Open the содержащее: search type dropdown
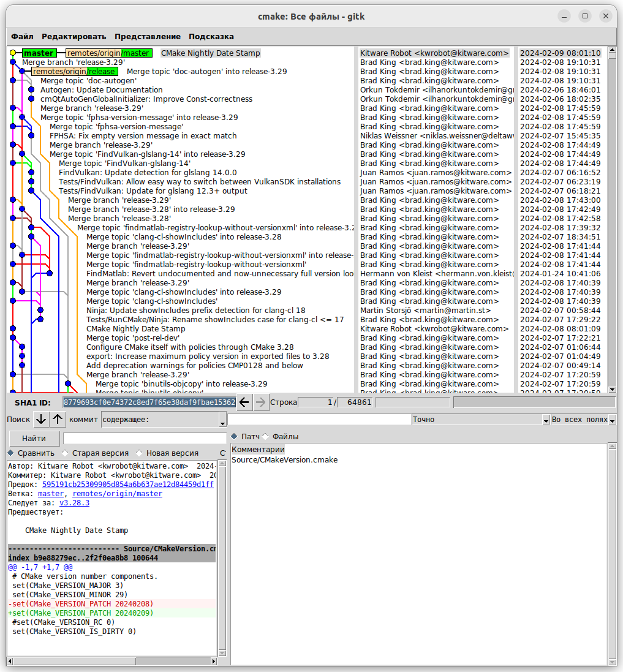The width and height of the screenshot is (623, 672). click(163, 420)
